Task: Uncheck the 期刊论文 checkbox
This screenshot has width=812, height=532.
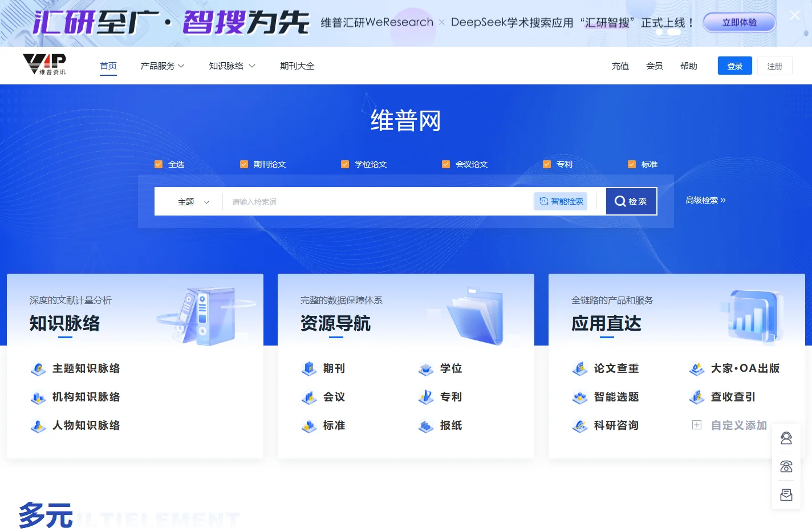Action: coord(244,164)
